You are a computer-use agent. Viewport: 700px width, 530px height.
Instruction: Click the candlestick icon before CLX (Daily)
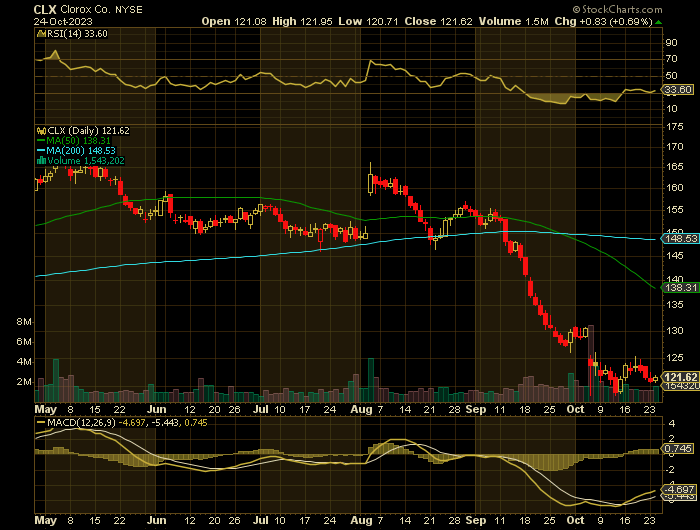pos(42,131)
